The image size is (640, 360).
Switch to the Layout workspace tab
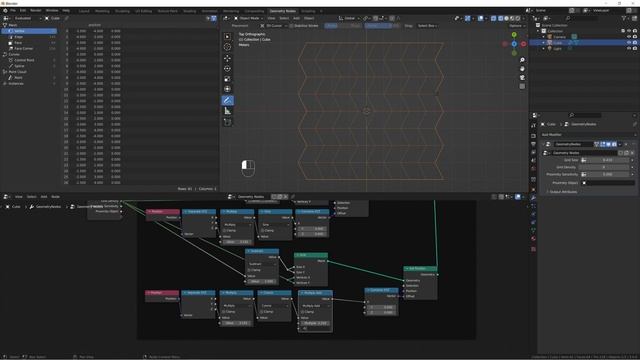point(84,11)
